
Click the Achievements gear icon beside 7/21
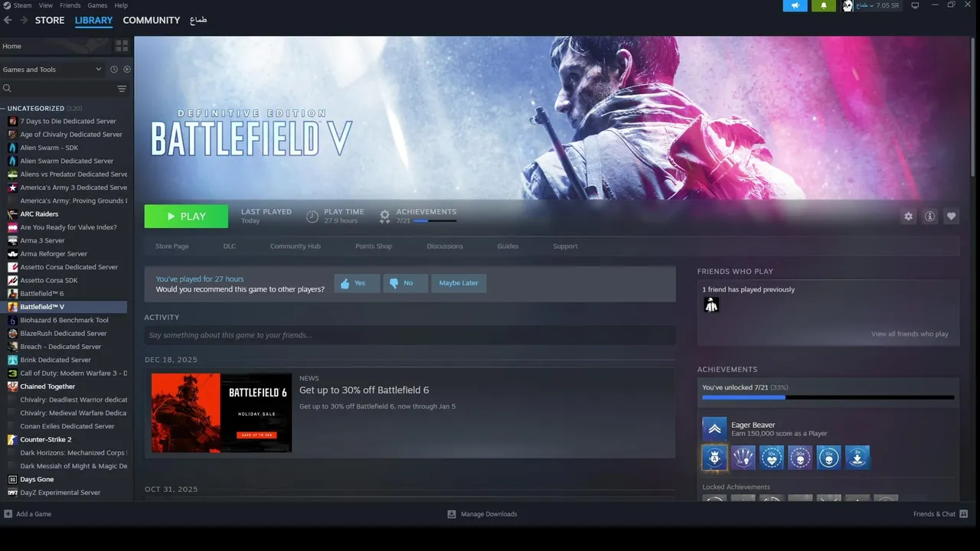[385, 217]
